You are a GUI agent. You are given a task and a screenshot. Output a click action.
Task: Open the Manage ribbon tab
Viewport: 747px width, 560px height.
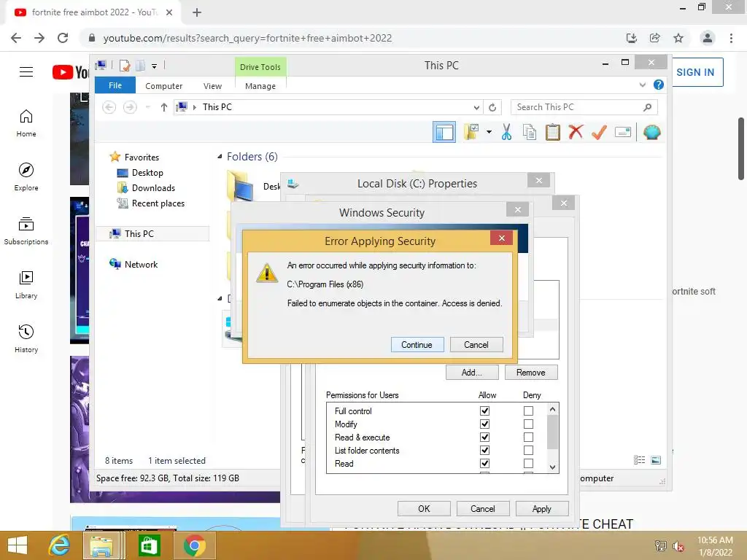coord(260,86)
